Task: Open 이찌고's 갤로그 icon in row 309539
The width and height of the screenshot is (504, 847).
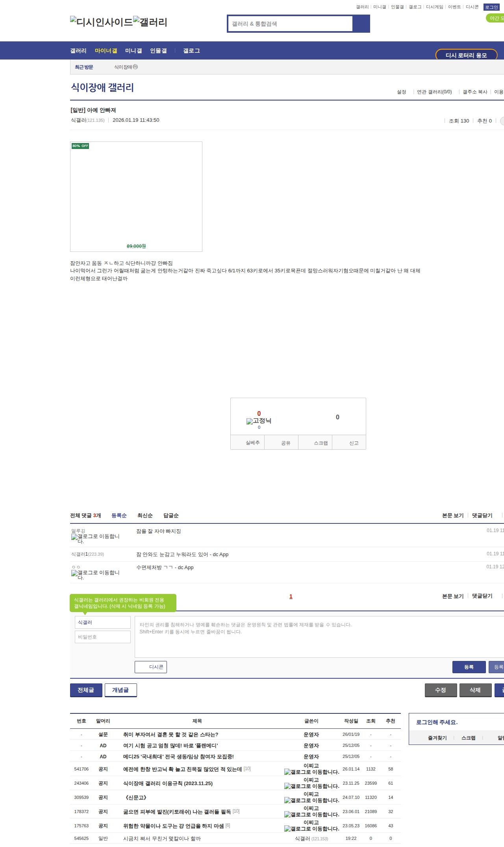Action: pyautogui.click(x=311, y=800)
